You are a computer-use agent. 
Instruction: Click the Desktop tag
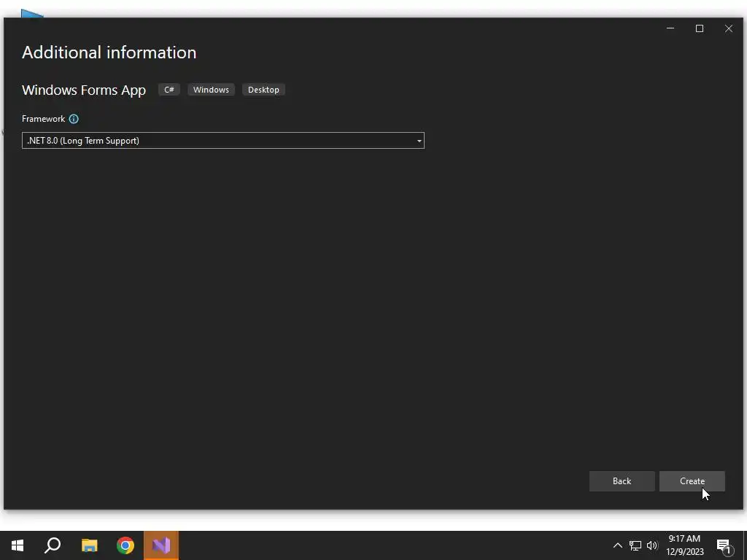(x=263, y=90)
